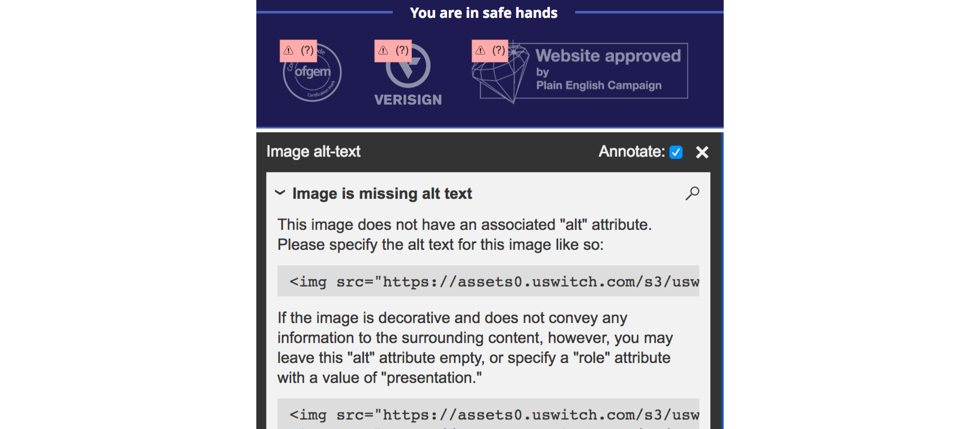Viewport: 980px width, 429px height.
Task: Click the warning badge on Plain English logo
Action: click(490, 51)
